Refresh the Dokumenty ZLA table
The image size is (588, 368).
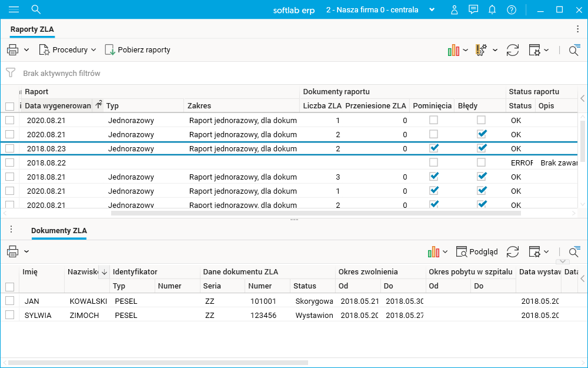513,251
